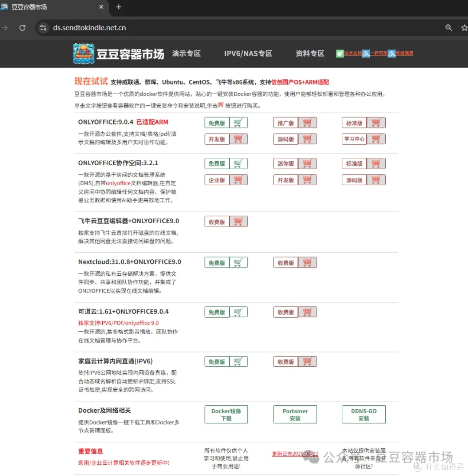
Task: Bookmark this page with the star icon
Action: 464,28
